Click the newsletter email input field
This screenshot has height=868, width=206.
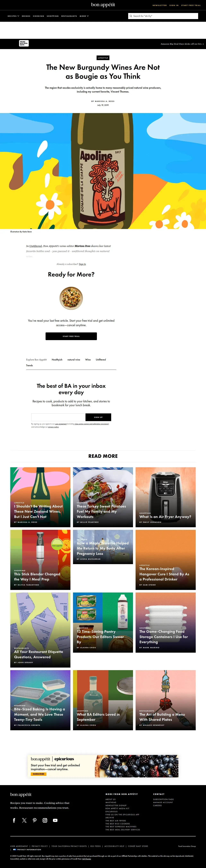click(x=58, y=417)
